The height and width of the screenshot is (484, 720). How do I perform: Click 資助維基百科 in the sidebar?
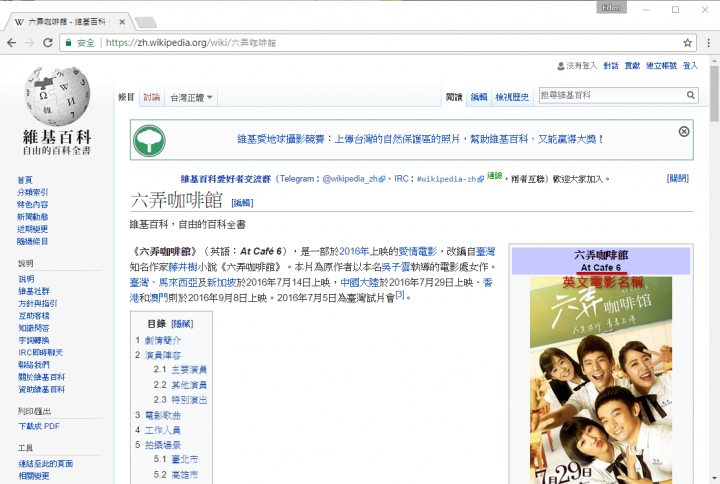pyautogui.click(x=42, y=389)
